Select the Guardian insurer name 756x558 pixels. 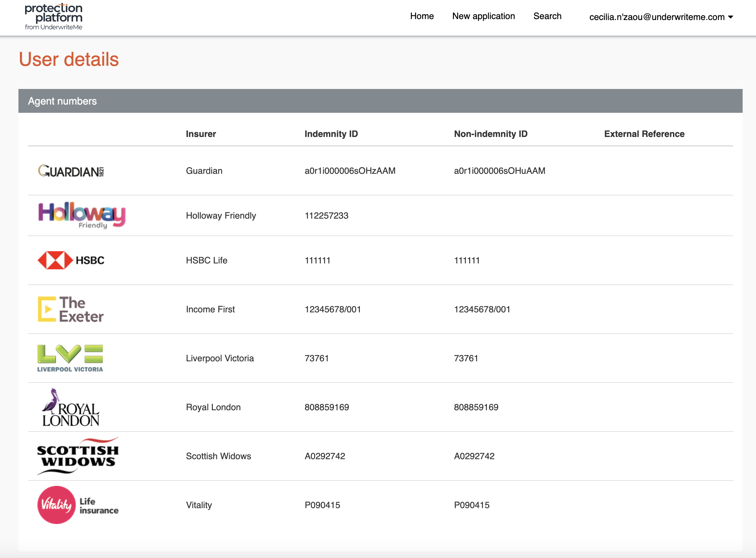(204, 171)
